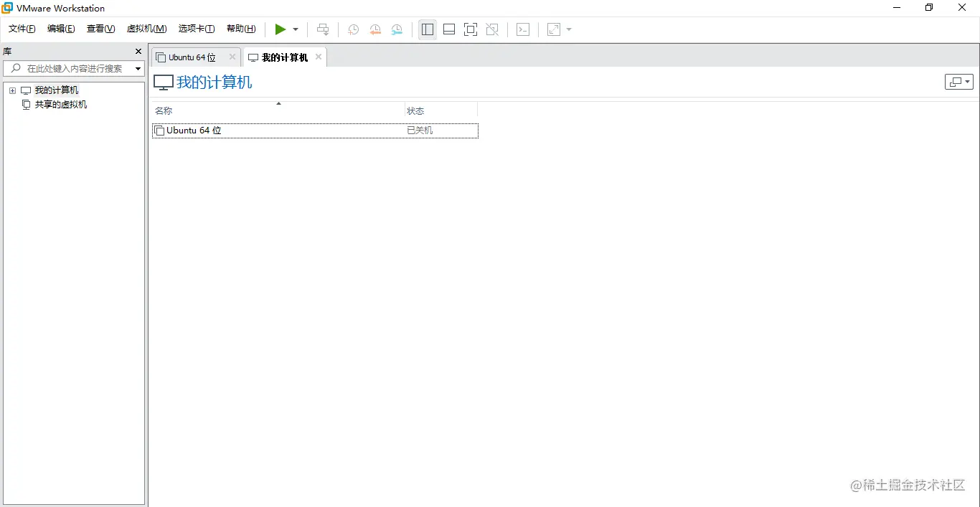Enter full screen mode icon
This screenshot has width=980, height=507.
471,29
